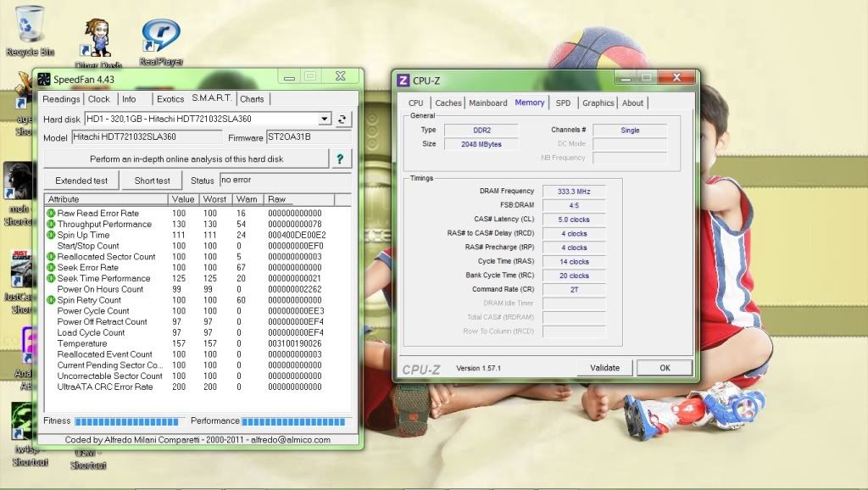Open the JustCause shortcut on desktop
868x490 pixels.
(x=19, y=282)
